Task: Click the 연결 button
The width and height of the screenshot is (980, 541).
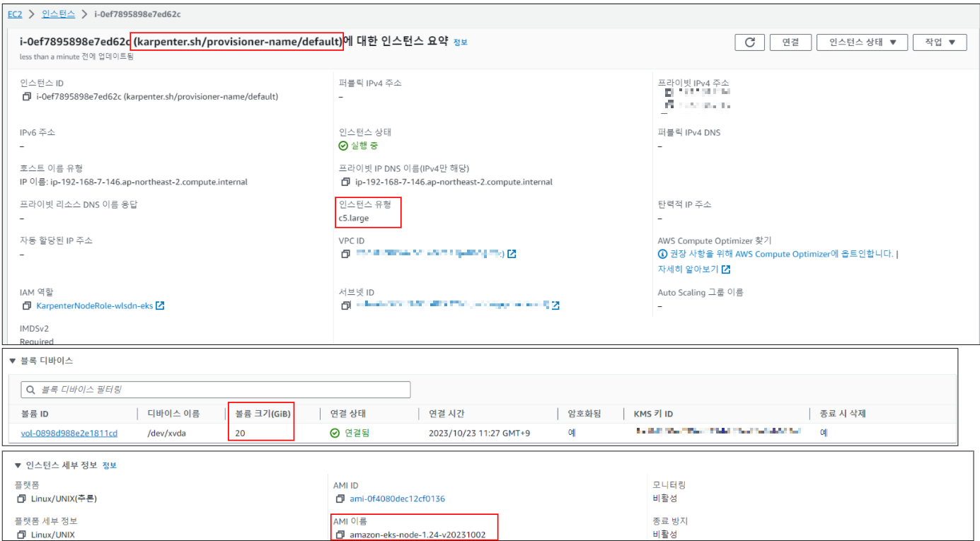Action: click(x=790, y=42)
